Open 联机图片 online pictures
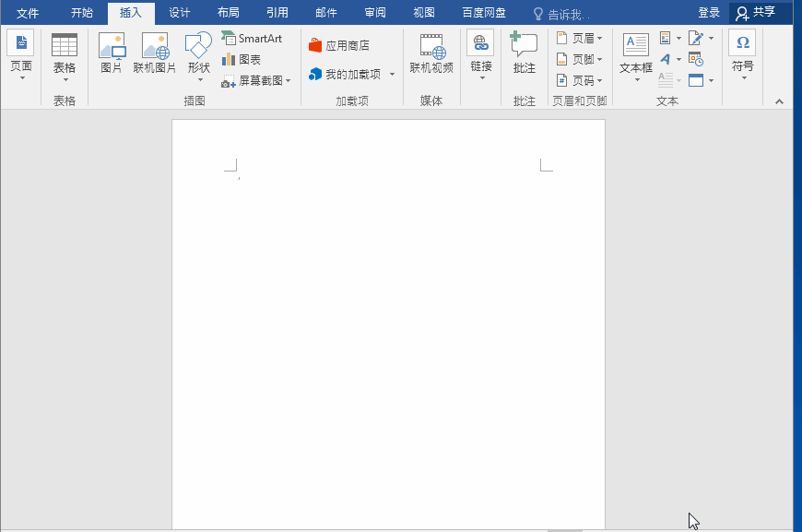Viewport: 802px width, 532px height. [x=155, y=53]
